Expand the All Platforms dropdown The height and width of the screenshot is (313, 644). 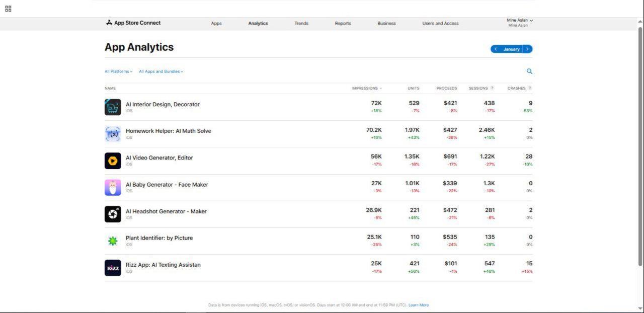point(118,71)
